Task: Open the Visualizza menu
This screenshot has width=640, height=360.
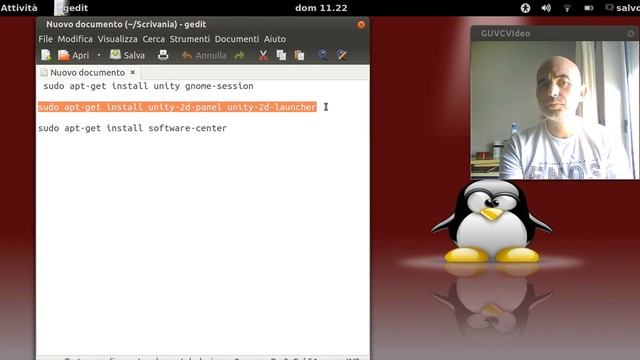Action: [118, 39]
